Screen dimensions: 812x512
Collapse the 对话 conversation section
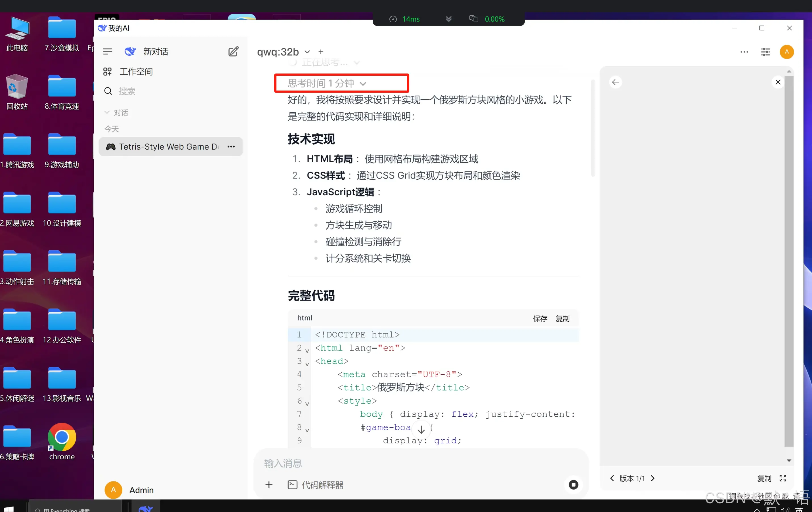tap(107, 112)
